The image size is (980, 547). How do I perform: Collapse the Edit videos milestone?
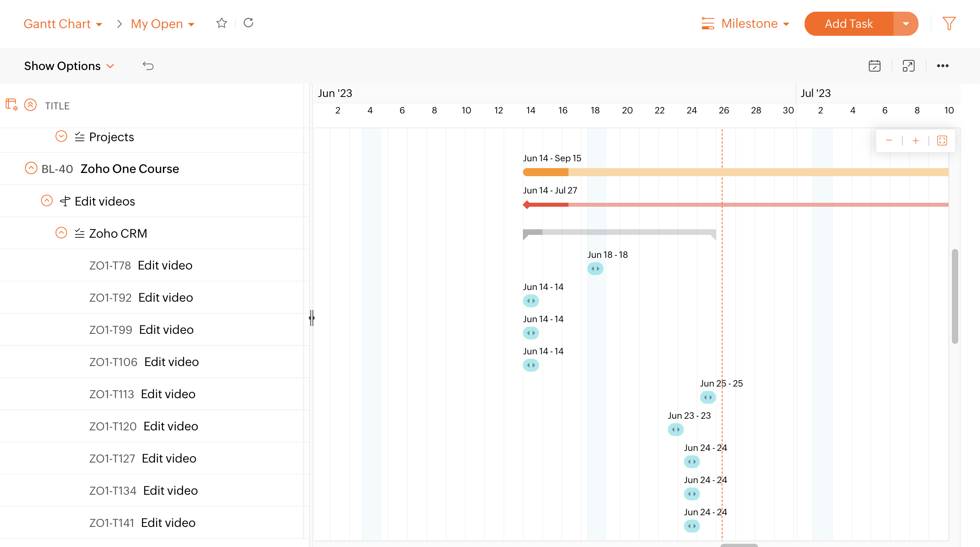point(47,200)
